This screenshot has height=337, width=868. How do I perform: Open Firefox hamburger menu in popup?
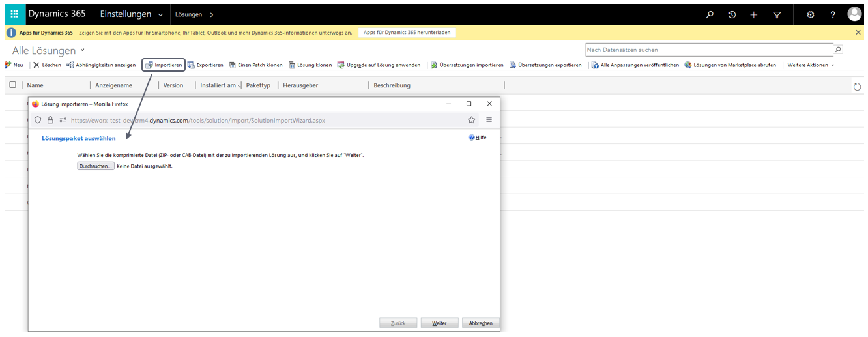pyautogui.click(x=489, y=120)
